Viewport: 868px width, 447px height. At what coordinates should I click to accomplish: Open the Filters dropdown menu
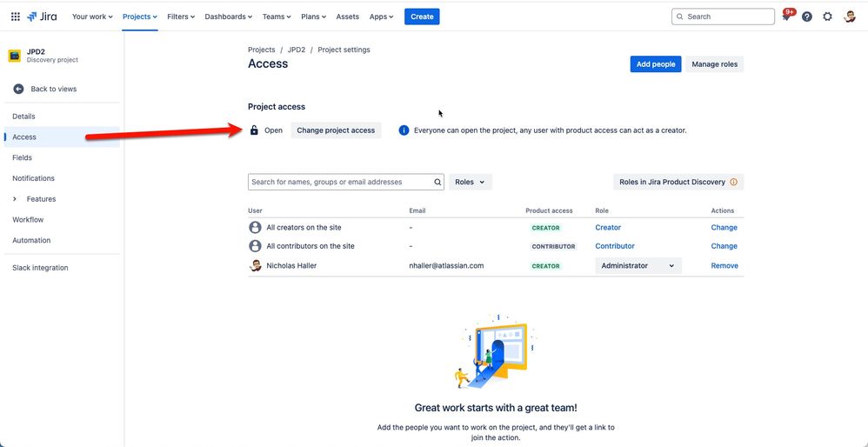181,17
